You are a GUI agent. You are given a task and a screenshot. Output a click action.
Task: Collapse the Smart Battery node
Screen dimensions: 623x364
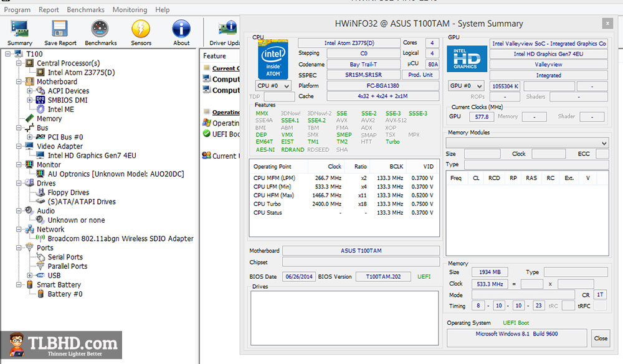pyautogui.click(x=19, y=284)
